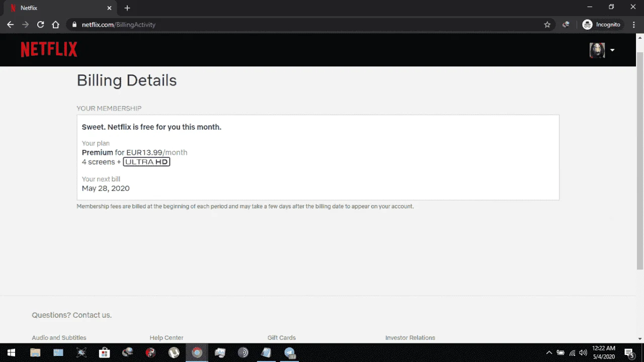Open the profile avatar in Netflix header

(597, 50)
